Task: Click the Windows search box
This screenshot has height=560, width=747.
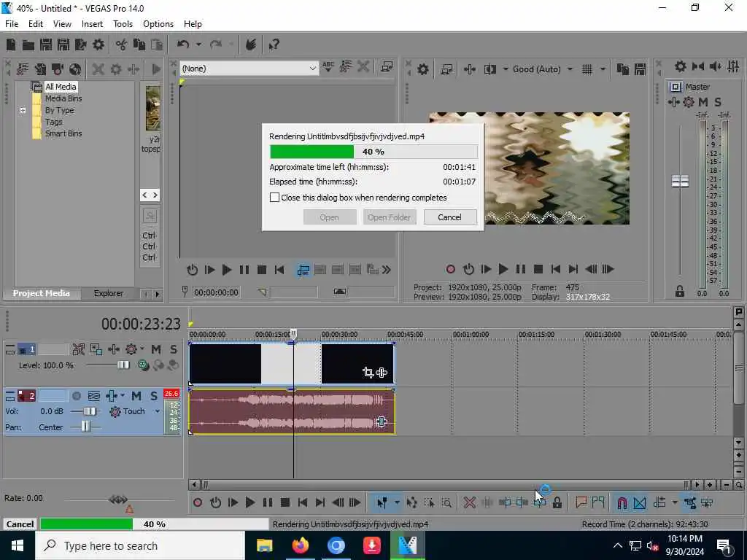Action: pyautogui.click(x=139, y=545)
